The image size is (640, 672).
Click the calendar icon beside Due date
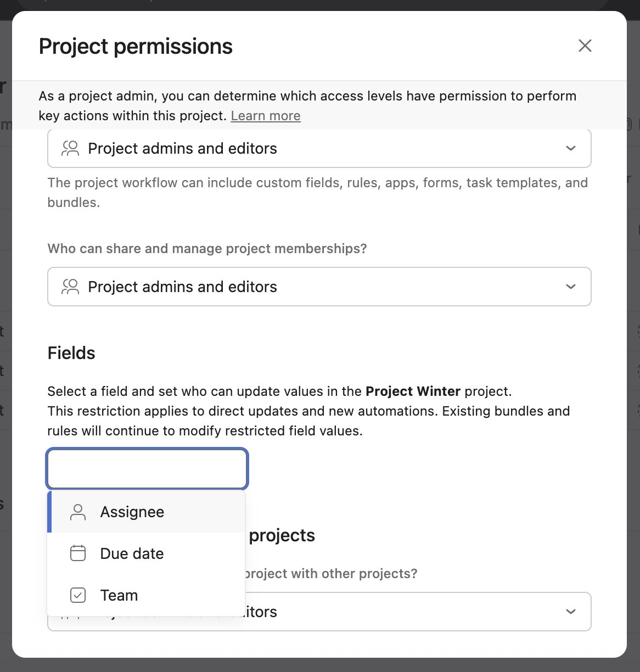click(x=78, y=553)
